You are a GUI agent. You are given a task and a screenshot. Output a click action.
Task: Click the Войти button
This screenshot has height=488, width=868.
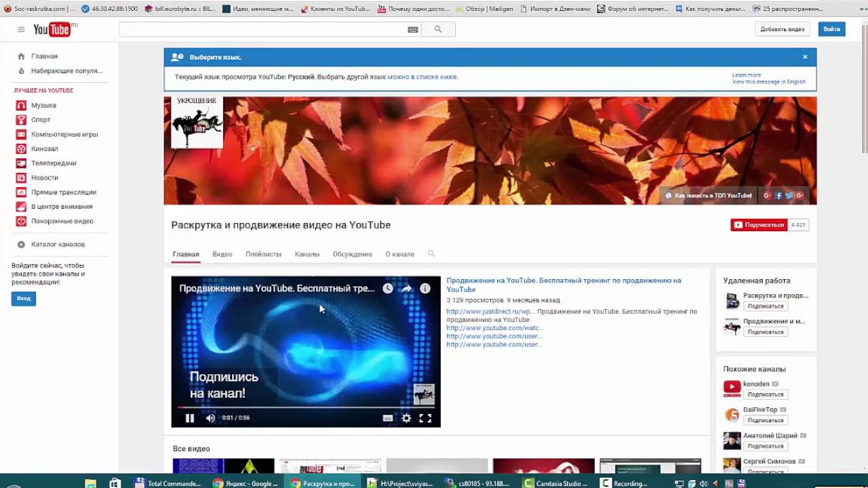831,29
